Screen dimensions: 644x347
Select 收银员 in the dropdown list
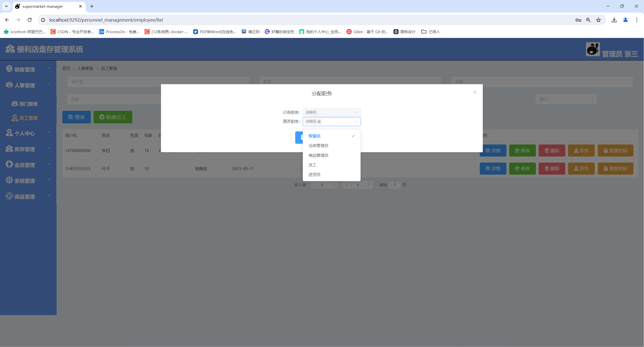[331, 136]
